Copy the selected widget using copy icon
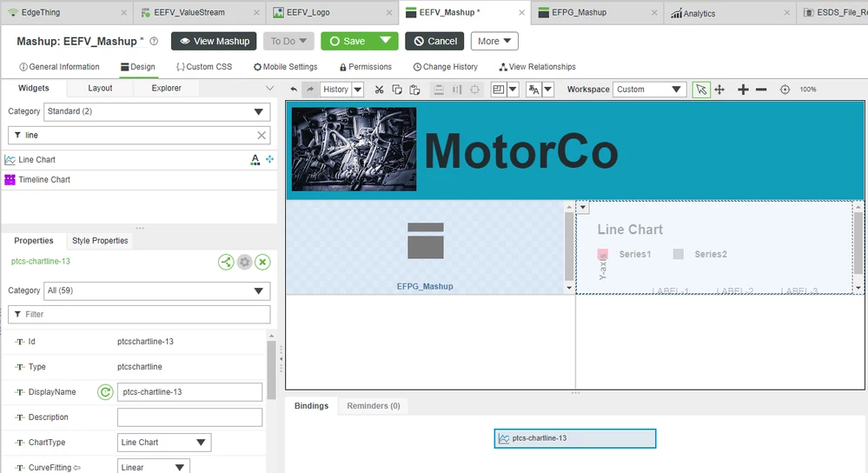868x473 pixels. pyautogui.click(x=397, y=90)
